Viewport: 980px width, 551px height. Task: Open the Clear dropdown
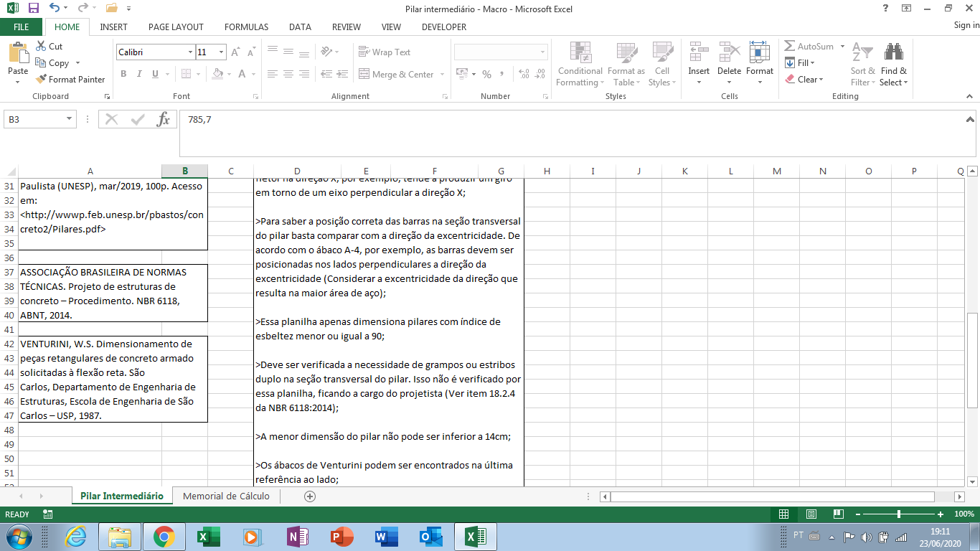click(804, 80)
